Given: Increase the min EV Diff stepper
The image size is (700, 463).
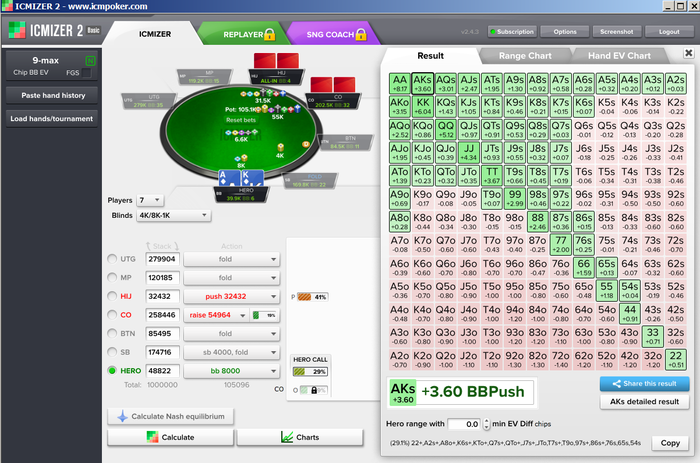Looking at the screenshot, I should pyautogui.click(x=487, y=421).
